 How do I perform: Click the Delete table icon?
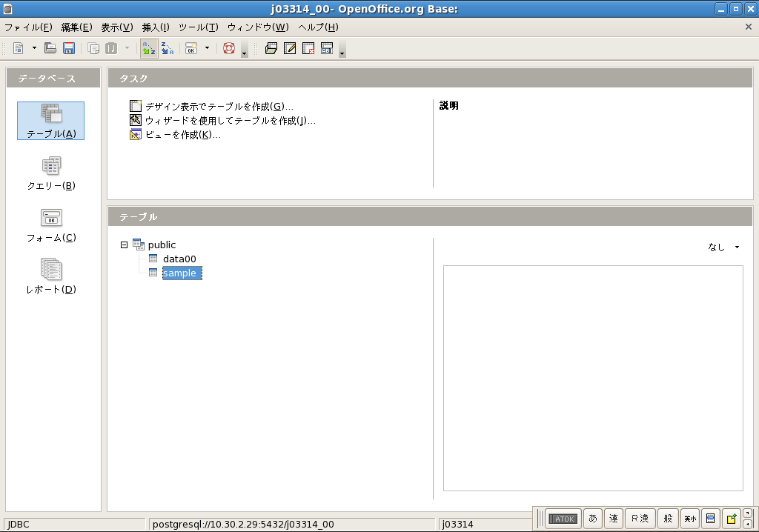[x=308, y=48]
